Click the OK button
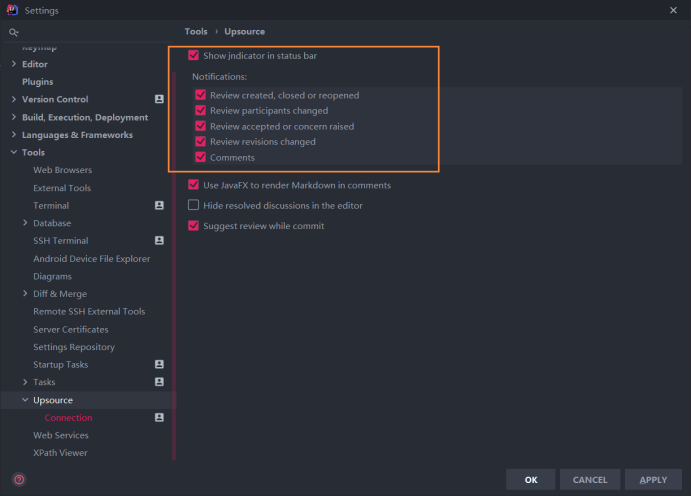This screenshot has height=496, width=691. coord(531,480)
